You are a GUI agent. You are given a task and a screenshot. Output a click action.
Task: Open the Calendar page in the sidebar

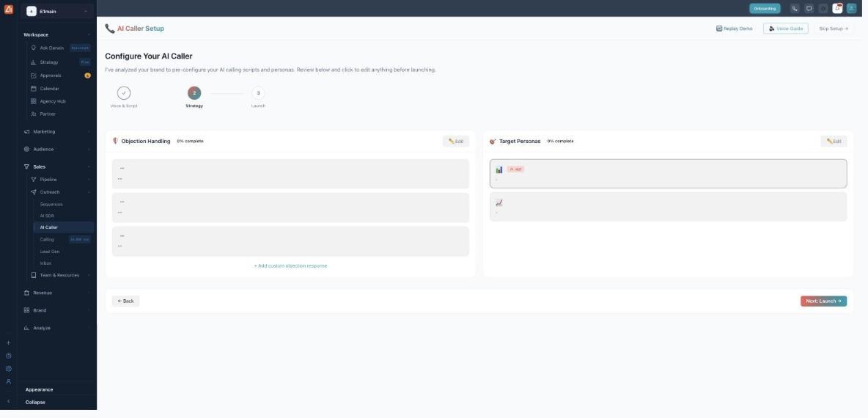pyautogui.click(x=49, y=89)
